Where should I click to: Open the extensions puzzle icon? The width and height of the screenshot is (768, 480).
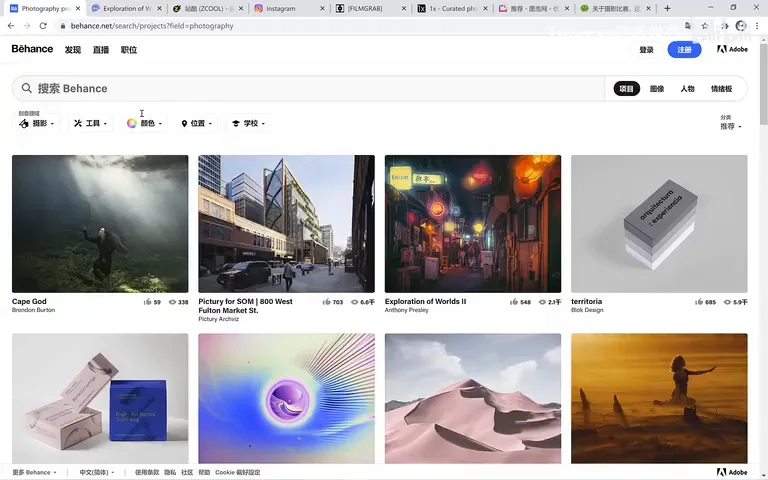[725, 25]
